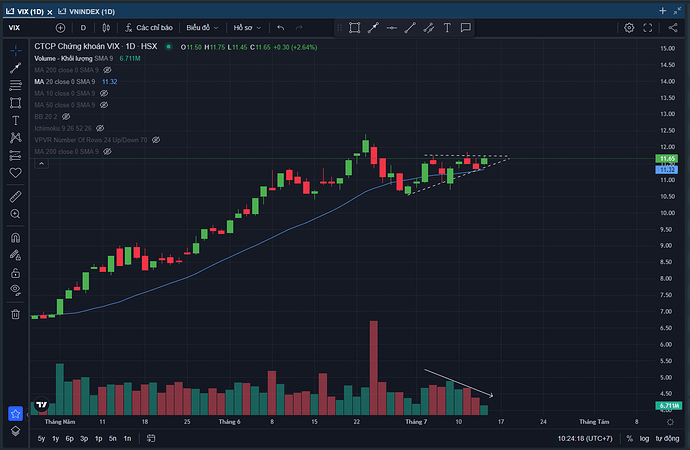
Task: Click the VIX symbol search field
Action: coord(25,27)
